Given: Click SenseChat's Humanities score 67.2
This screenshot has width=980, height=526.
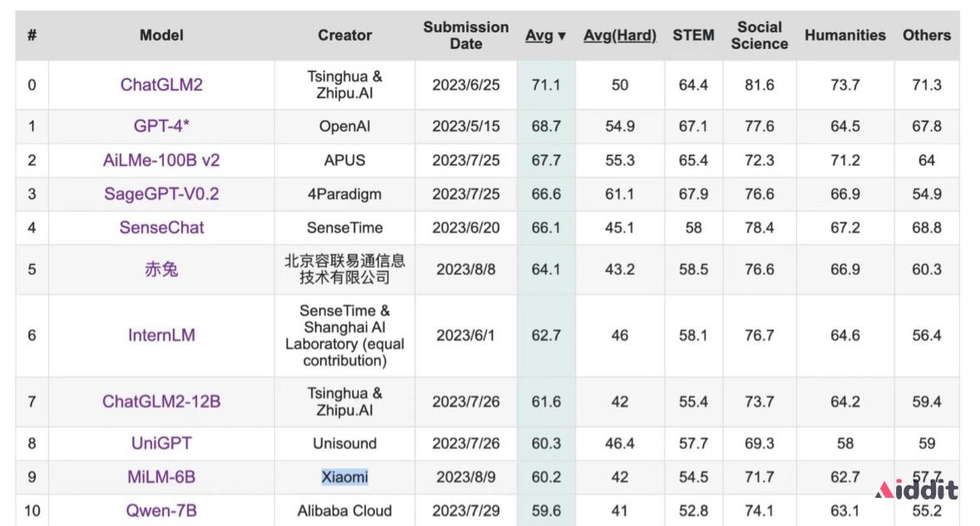Looking at the screenshot, I should coord(845,228).
